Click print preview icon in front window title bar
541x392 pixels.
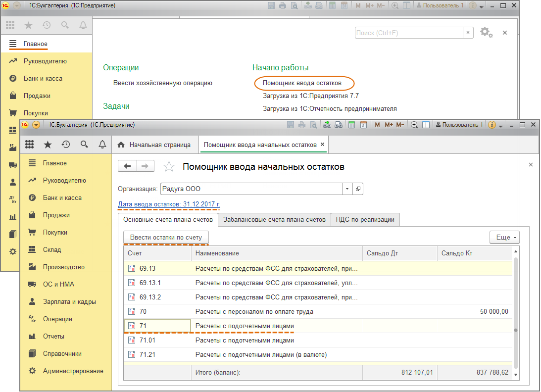314,125
